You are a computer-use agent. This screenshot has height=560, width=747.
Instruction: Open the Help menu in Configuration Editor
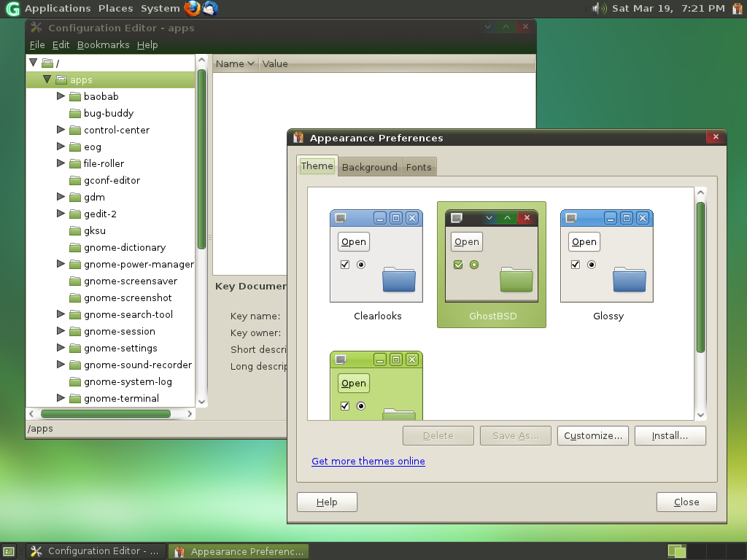[x=147, y=44]
